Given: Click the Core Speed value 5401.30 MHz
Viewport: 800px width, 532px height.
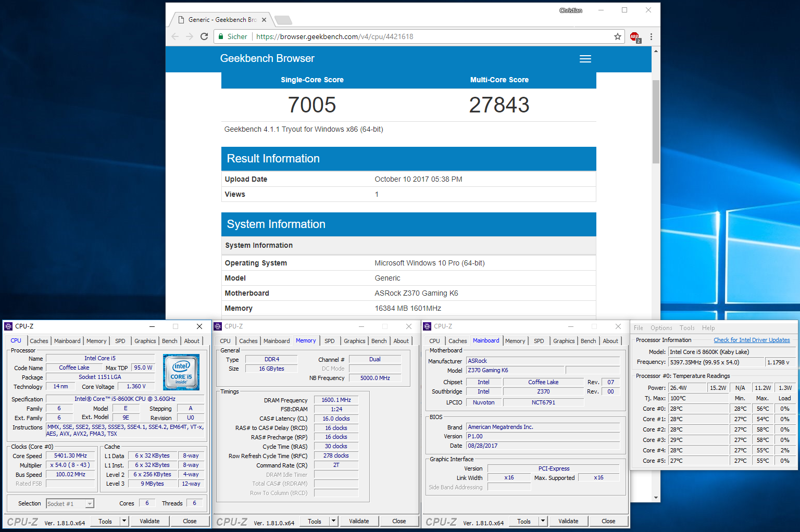Looking at the screenshot, I should 71,455.
